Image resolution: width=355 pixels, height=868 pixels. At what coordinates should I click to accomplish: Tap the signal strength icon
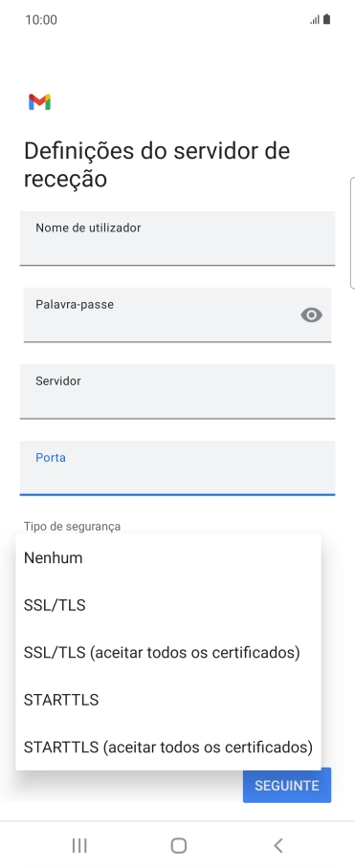(x=315, y=20)
